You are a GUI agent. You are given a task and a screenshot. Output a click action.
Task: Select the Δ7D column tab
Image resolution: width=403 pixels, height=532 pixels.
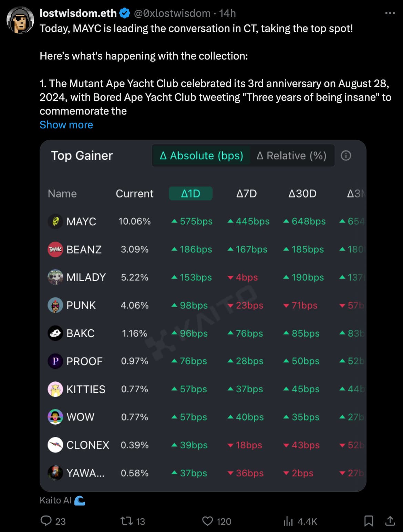[247, 193]
